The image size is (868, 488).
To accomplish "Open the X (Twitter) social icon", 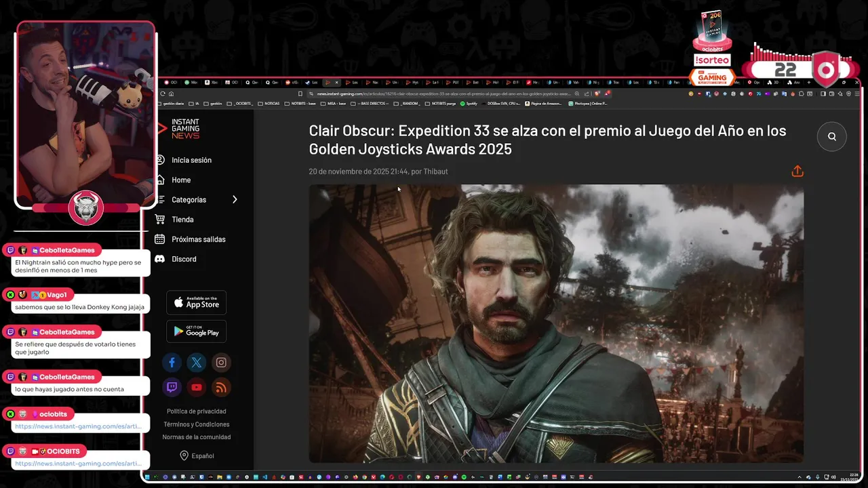I will coord(197,363).
